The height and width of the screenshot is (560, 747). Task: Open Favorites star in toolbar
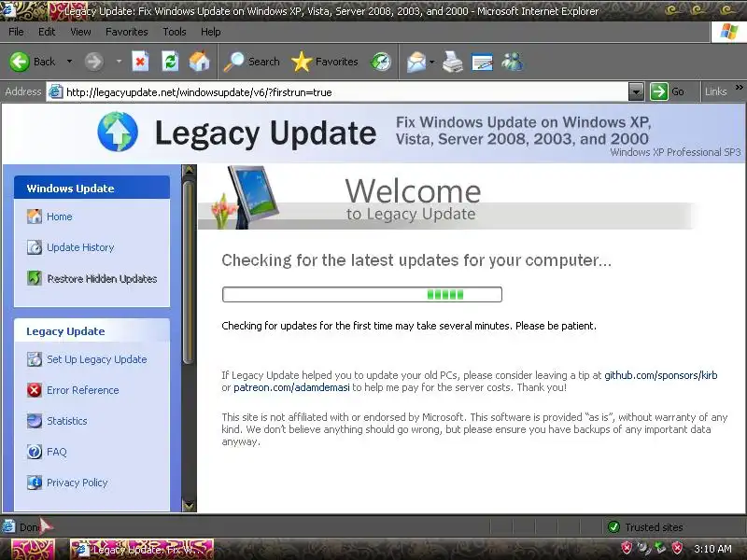click(x=324, y=62)
